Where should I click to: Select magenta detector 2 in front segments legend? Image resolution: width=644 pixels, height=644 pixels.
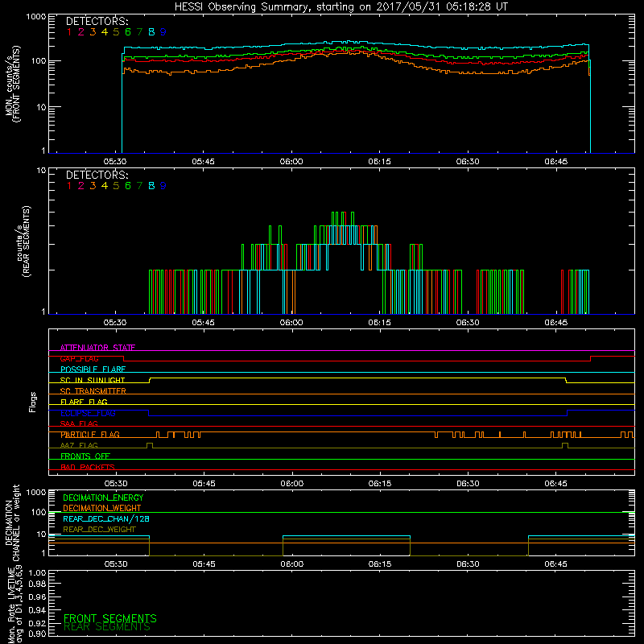tap(81, 31)
